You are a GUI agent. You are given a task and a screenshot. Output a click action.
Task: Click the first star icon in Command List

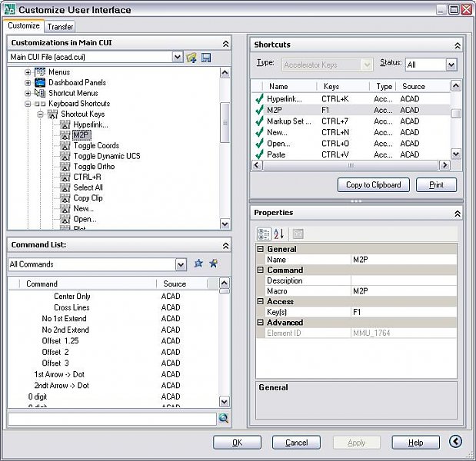198,264
